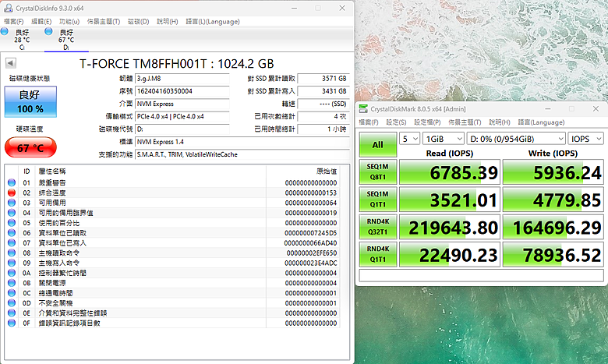Image resolution: width=608 pixels, height=364 pixels.
Task: Open CrystalDiskInfo 功能(u) menu
Action: tap(69, 22)
